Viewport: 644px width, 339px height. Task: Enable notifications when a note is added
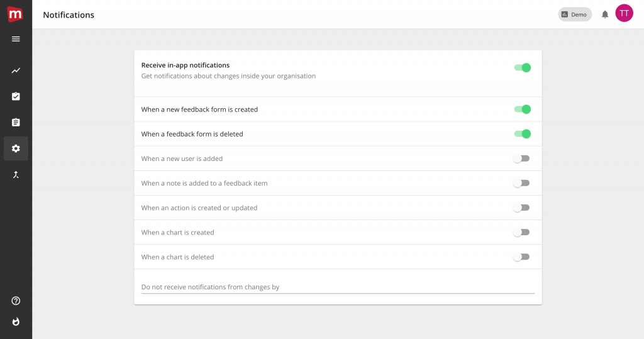tap(521, 183)
